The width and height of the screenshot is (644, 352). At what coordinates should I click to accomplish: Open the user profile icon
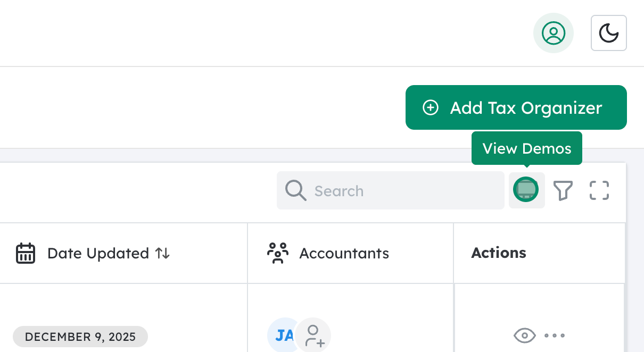click(554, 33)
